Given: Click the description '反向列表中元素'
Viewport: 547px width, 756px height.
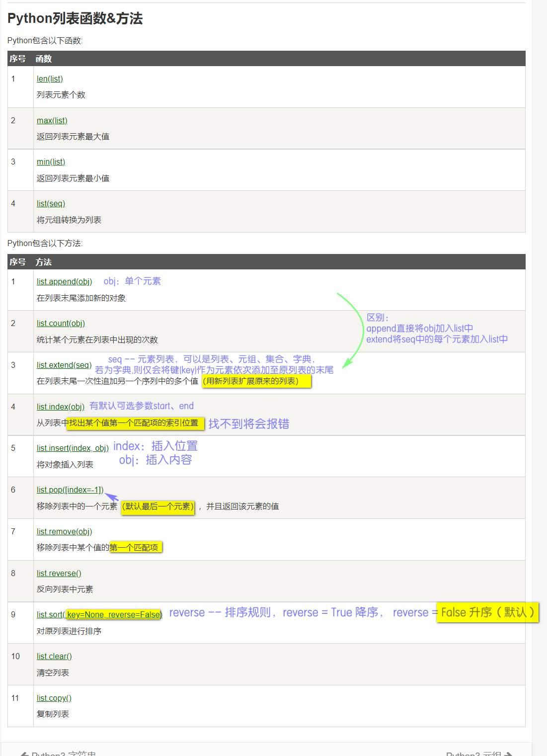Looking at the screenshot, I should (65, 589).
